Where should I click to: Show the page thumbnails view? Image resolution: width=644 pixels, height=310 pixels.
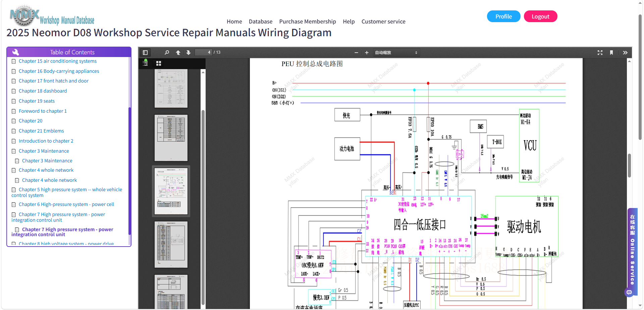pyautogui.click(x=159, y=63)
